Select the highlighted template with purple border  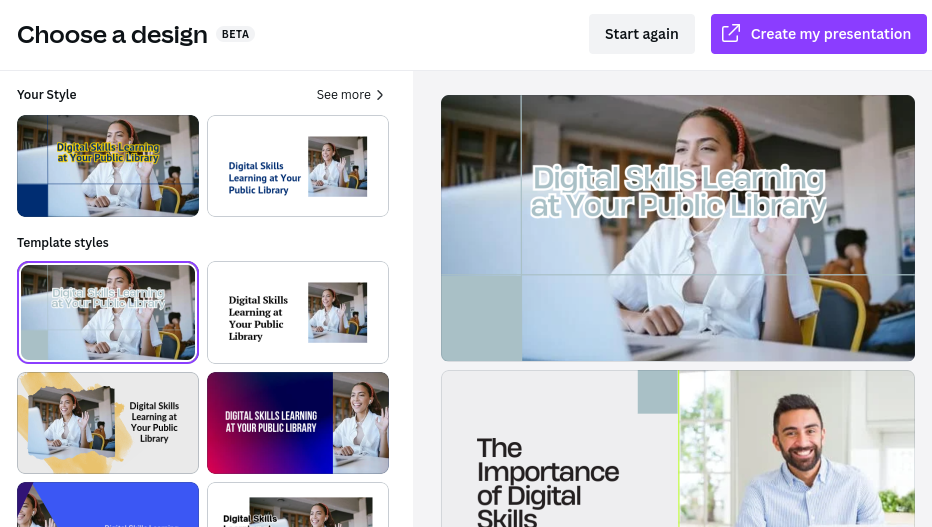[x=108, y=312]
